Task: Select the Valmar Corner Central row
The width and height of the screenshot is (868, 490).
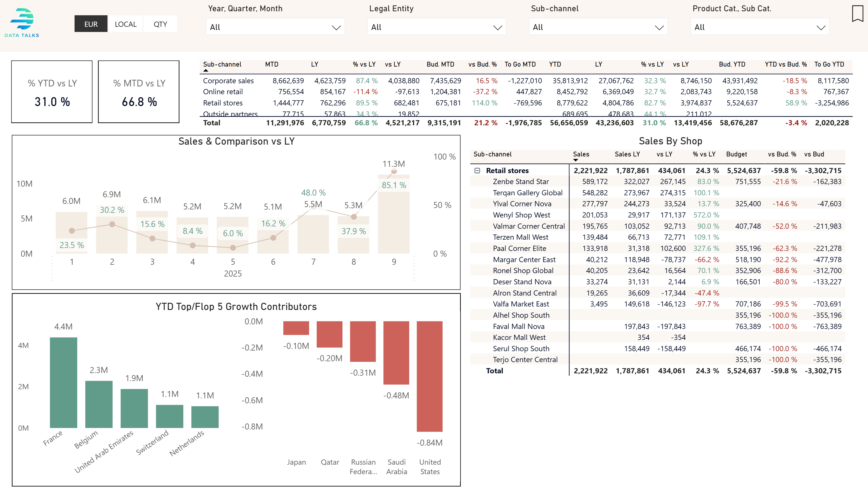Action: (x=657, y=226)
